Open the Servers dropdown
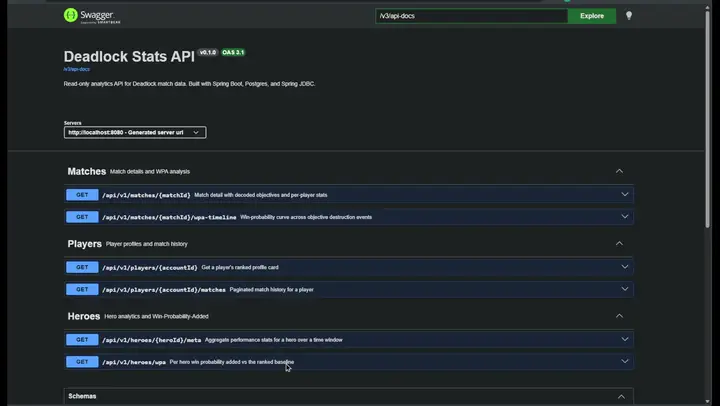Screen dimensions: 720x406 tap(135, 132)
